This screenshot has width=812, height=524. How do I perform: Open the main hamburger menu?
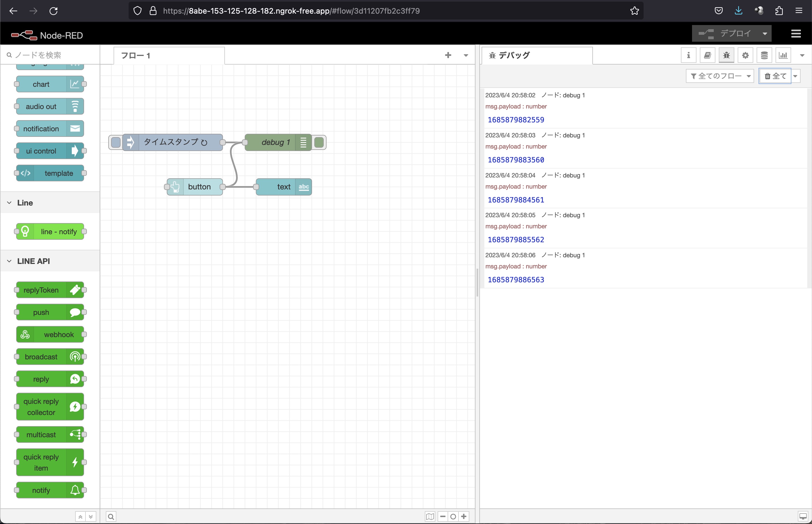pyautogui.click(x=797, y=33)
